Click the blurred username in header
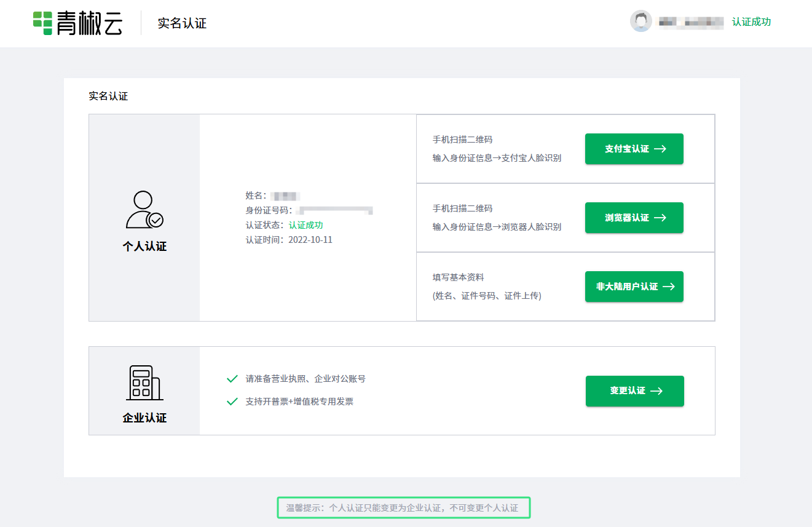Screen dimensions: 812x527 [691, 22]
